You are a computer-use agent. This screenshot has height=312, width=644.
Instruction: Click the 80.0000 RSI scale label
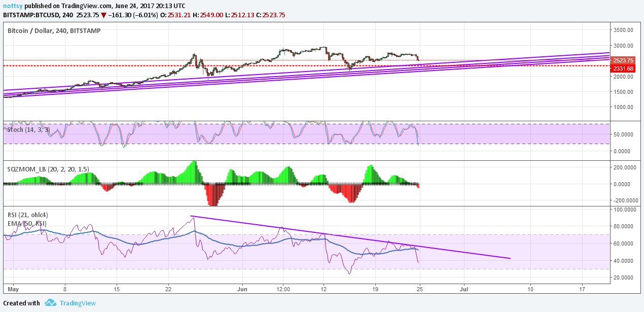pos(623,226)
